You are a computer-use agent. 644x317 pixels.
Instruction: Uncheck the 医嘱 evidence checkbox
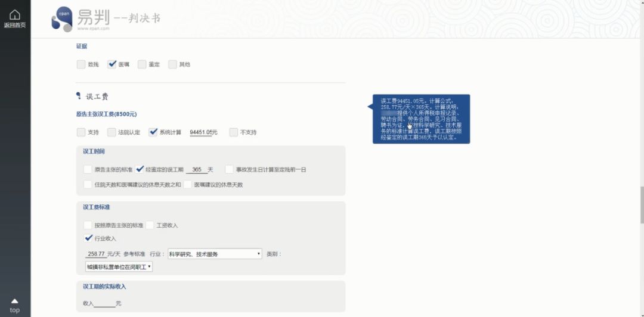pos(112,64)
